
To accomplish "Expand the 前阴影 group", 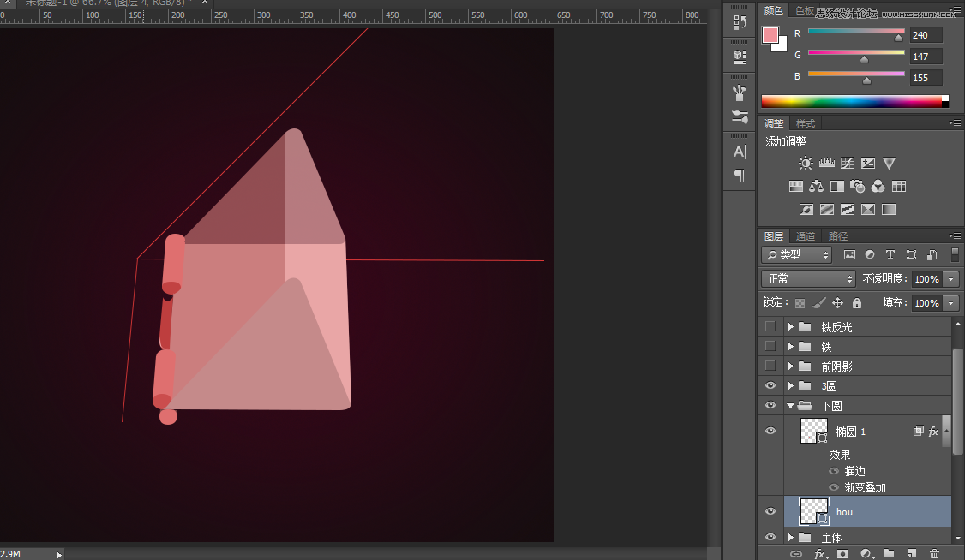I will [791, 366].
